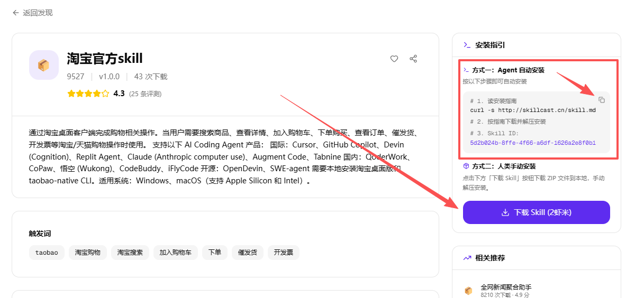This screenshot has width=644, height=298.
Task: Click the 淘宝官方skill package icon
Action: pos(43,65)
